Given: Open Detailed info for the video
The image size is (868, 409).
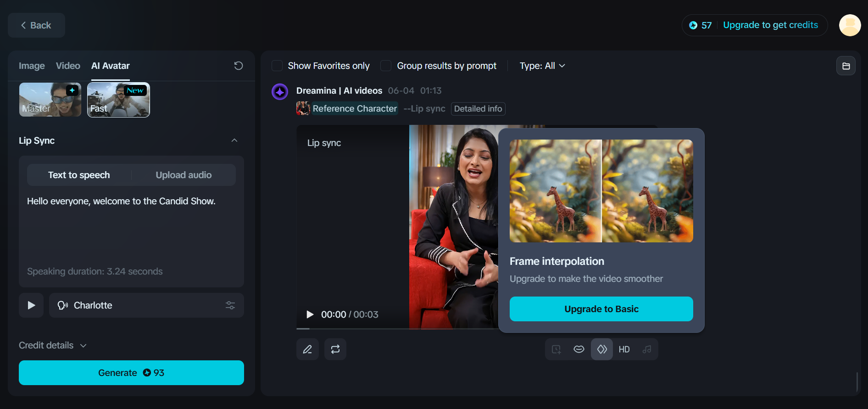Looking at the screenshot, I should (x=478, y=108).
